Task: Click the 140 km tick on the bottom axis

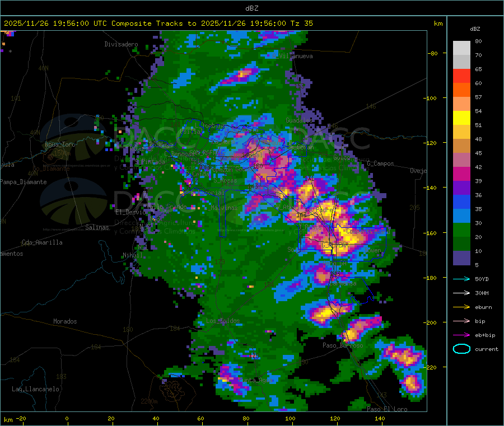Action: (380, 419)
